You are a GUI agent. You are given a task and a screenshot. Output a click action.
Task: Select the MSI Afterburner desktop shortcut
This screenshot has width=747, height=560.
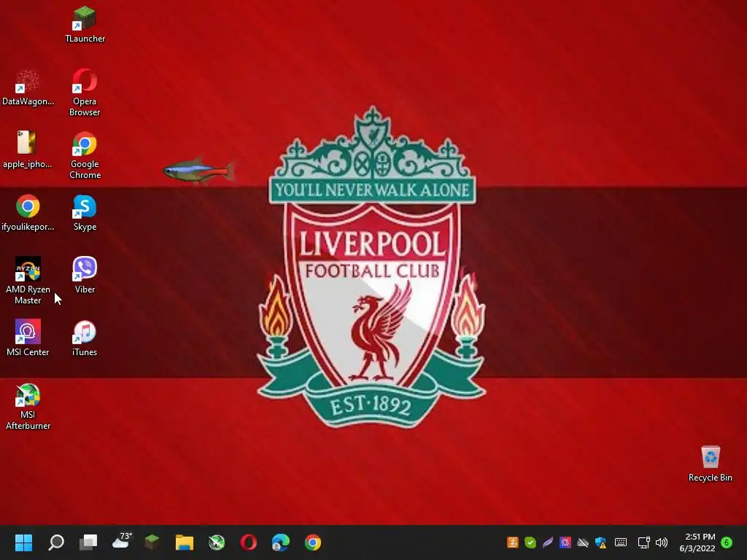coord(28,406)
